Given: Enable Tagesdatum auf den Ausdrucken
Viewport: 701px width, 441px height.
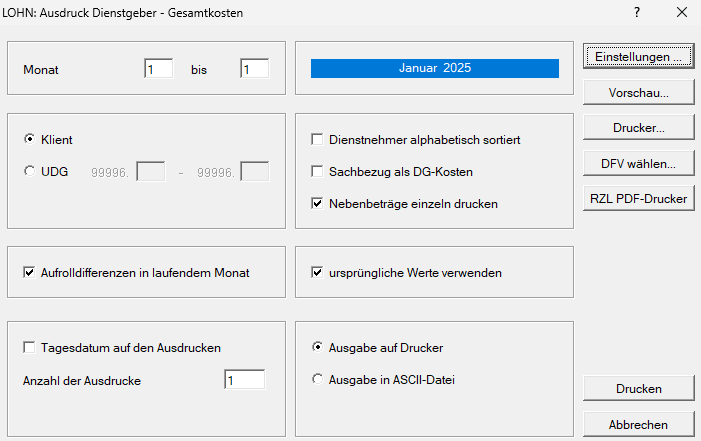Looking at the screenshot, I should (x=30, y=348).
